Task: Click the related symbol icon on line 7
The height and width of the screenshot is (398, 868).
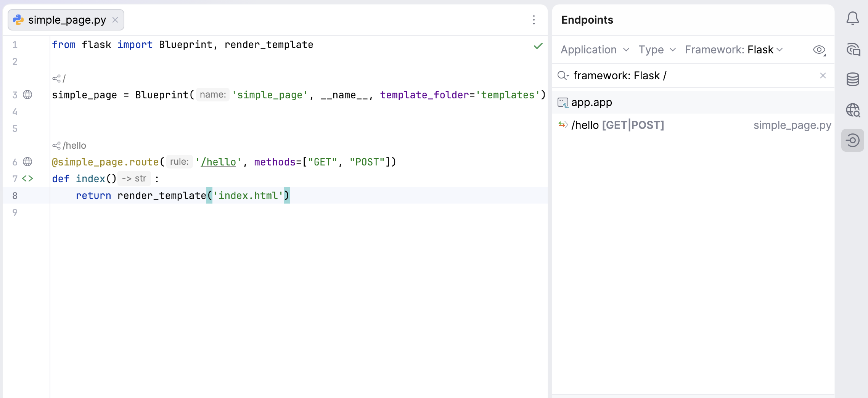Action: pos(27,178)
